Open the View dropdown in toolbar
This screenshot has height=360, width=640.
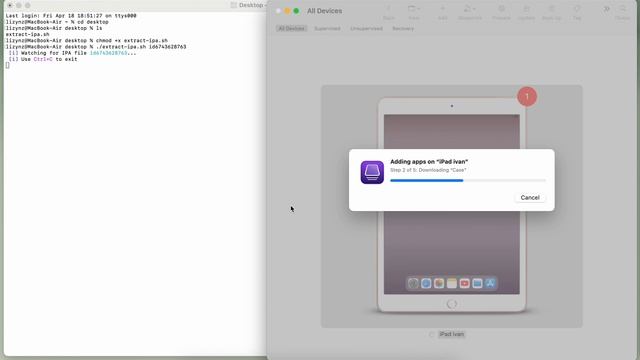[x=414, y=12]
